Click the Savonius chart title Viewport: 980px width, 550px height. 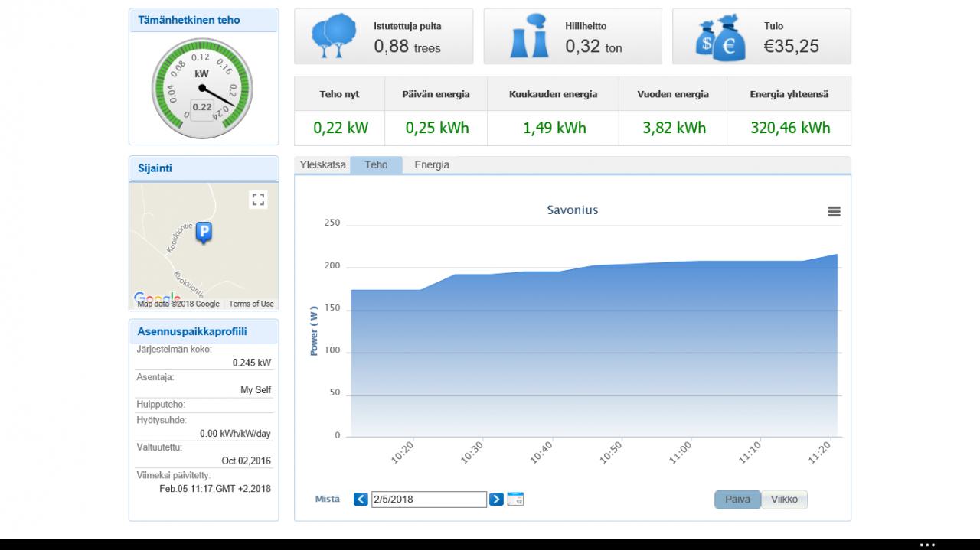coord(573,210)
